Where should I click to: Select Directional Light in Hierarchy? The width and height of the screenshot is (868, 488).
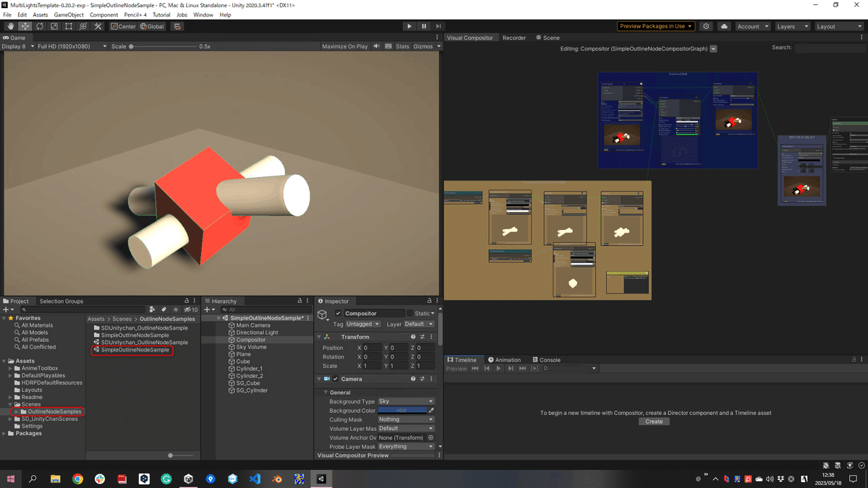click(257, 333)
